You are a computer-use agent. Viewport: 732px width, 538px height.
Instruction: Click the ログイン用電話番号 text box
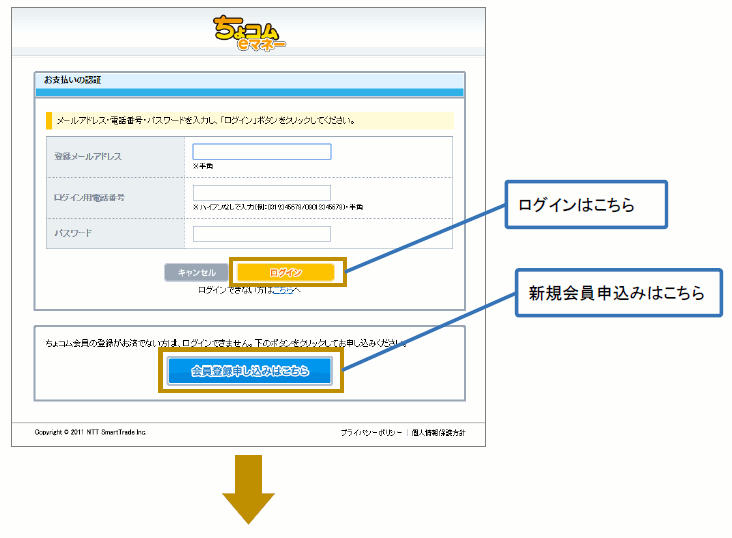[261, 192]
